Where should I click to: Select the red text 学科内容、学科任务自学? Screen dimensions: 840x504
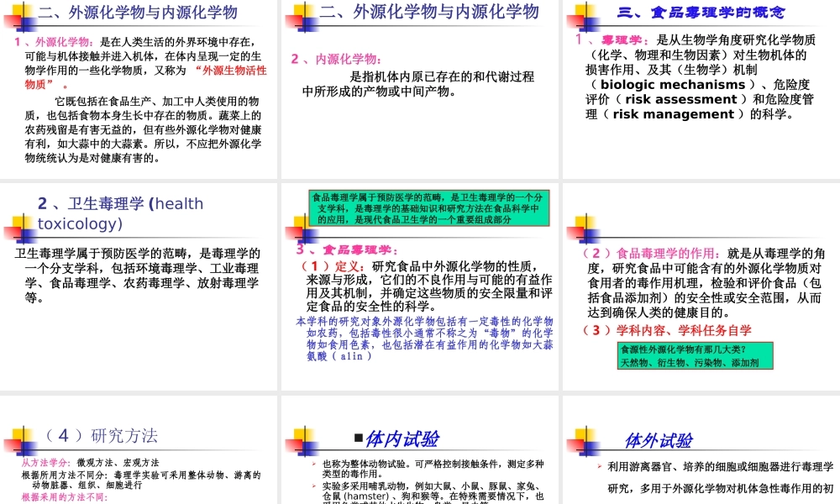668,330
